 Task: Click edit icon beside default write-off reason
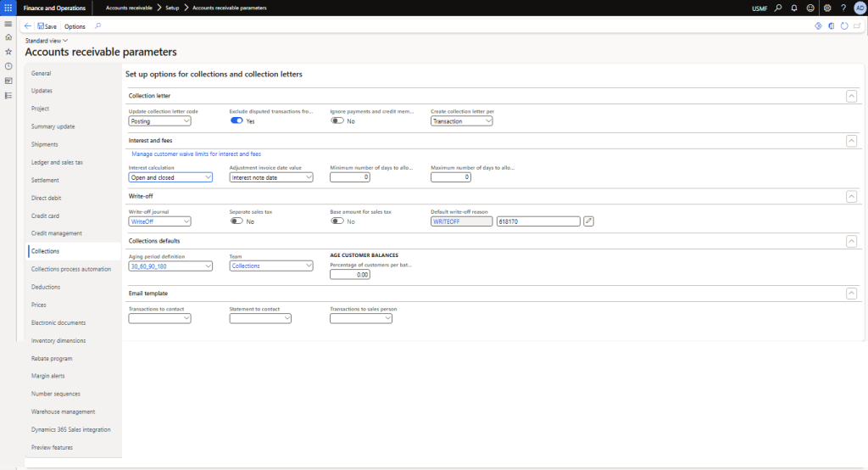click(x=589, y=221)
